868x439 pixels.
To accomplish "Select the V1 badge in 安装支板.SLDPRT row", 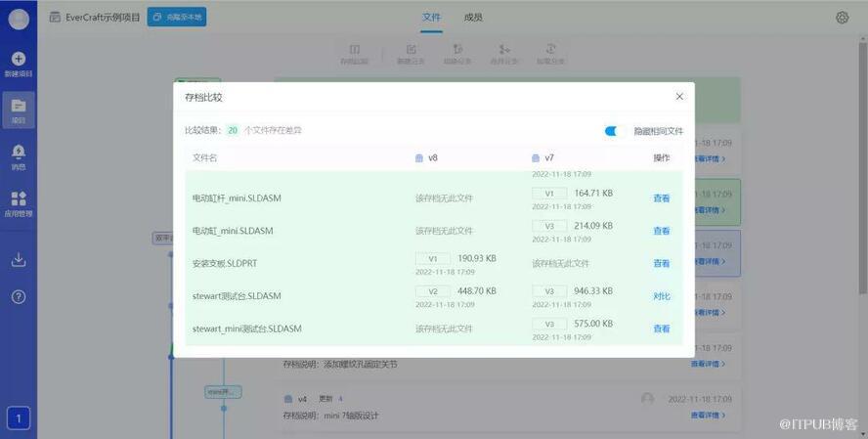I will (433, 259).
